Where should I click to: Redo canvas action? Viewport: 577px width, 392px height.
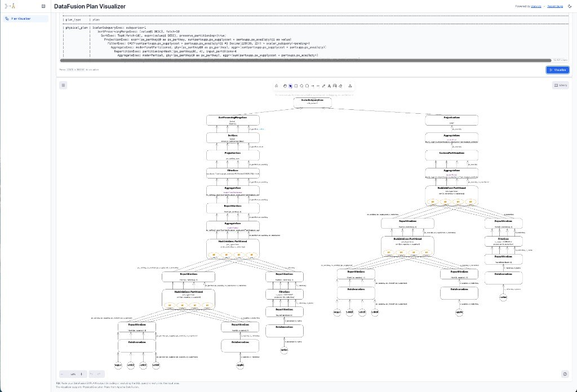[x=100, y=374]
